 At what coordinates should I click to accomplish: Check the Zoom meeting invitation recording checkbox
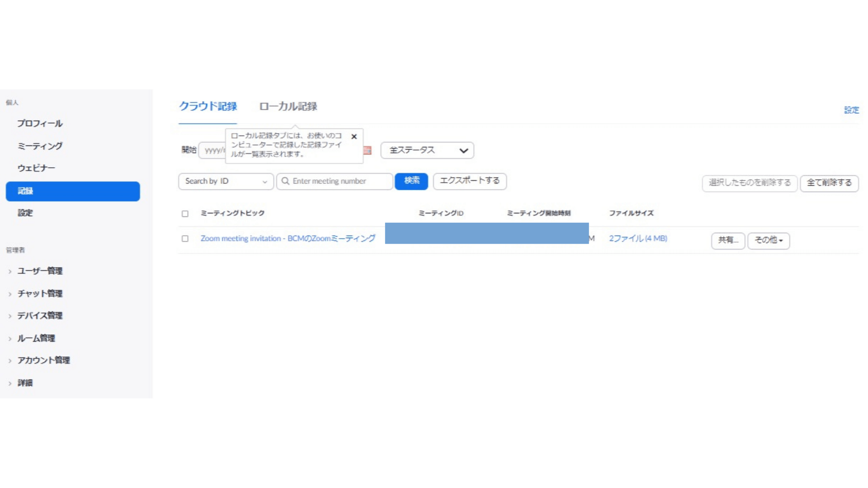[x=185, y=239]
